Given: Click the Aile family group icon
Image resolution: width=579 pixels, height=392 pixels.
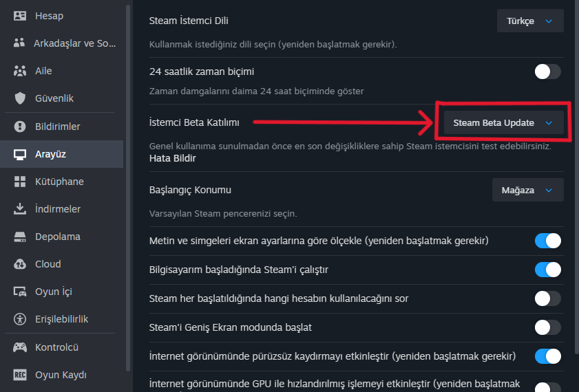Looking at the screenshot, I should (20, 71).
